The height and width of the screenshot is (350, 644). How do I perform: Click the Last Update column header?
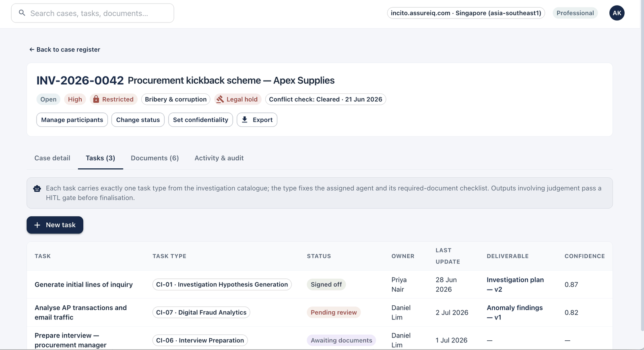[448, 256]
